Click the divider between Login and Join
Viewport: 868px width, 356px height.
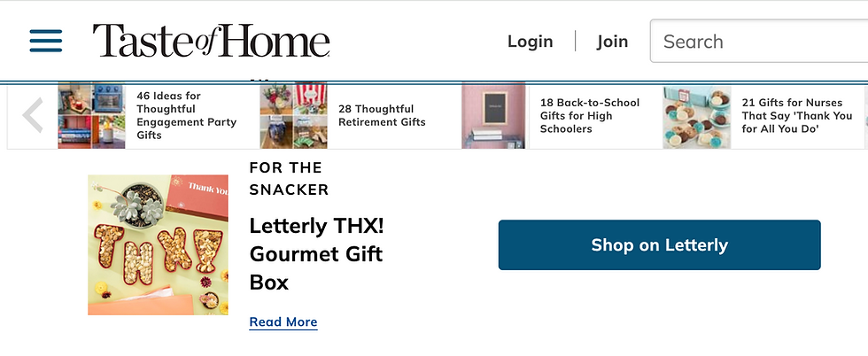pos(575,42)
